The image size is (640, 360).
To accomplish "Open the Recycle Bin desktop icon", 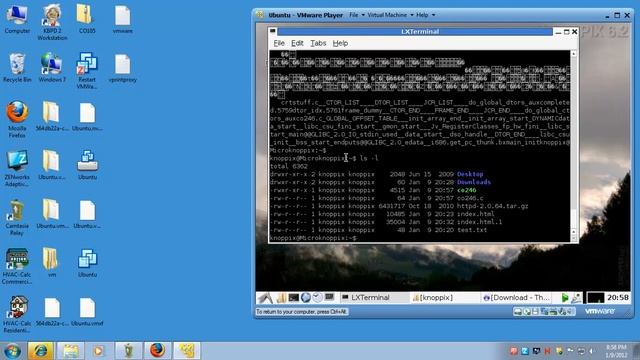I will click(17, 67).
